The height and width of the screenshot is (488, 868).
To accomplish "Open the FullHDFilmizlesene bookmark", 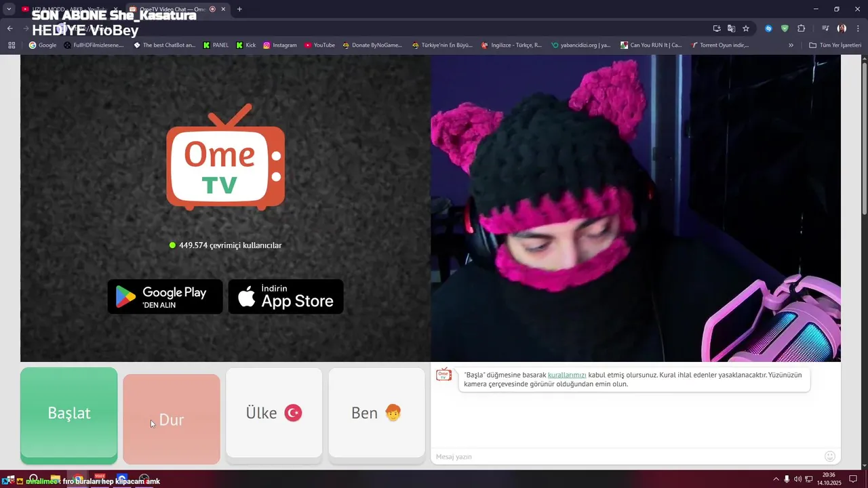I will point(94,45).
